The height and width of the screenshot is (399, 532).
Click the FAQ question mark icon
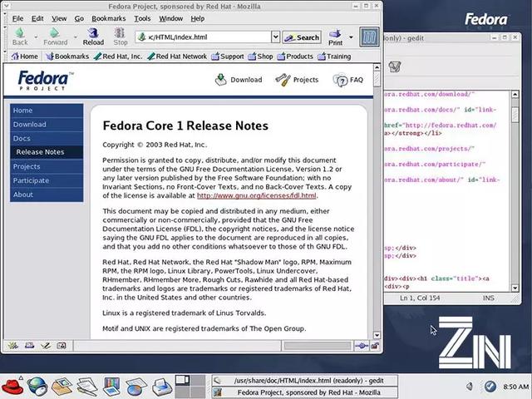click(x=340, y=80)
